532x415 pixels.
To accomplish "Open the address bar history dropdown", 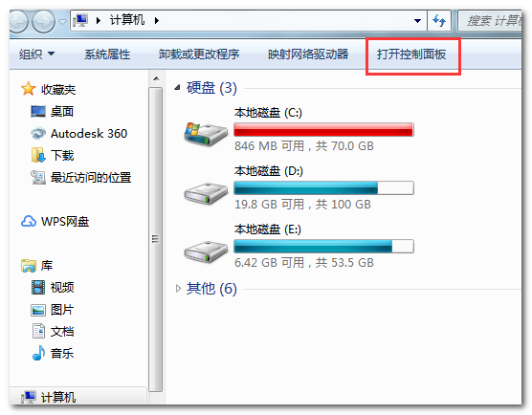I will point(417,21).
